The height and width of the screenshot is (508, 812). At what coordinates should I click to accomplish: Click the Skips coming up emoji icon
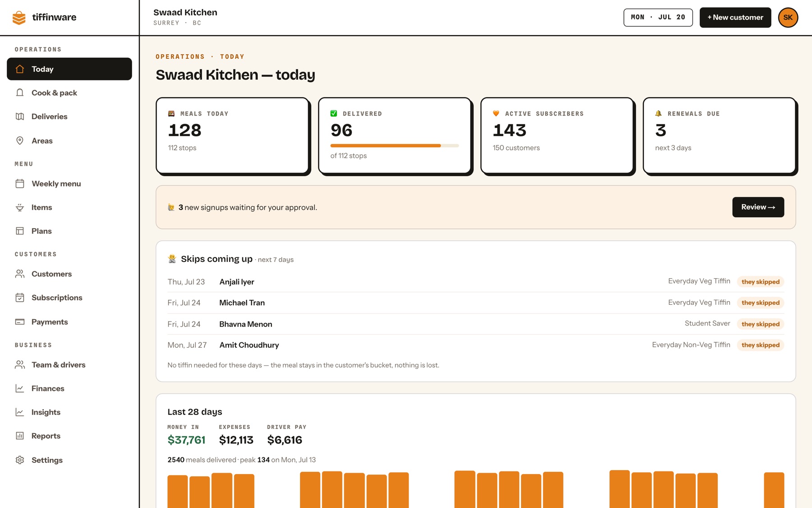point(172,259)
